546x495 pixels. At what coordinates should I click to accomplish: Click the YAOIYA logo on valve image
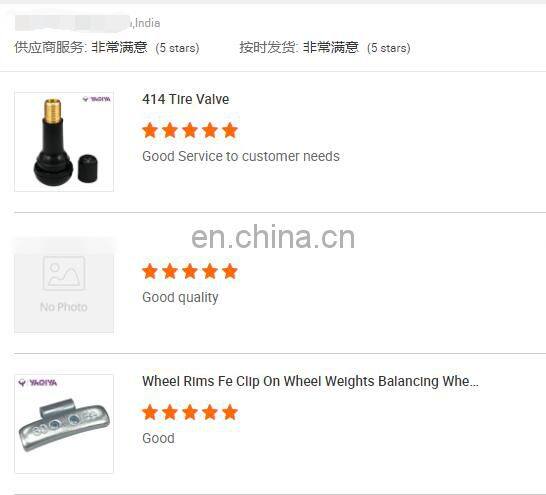[96, 99]
